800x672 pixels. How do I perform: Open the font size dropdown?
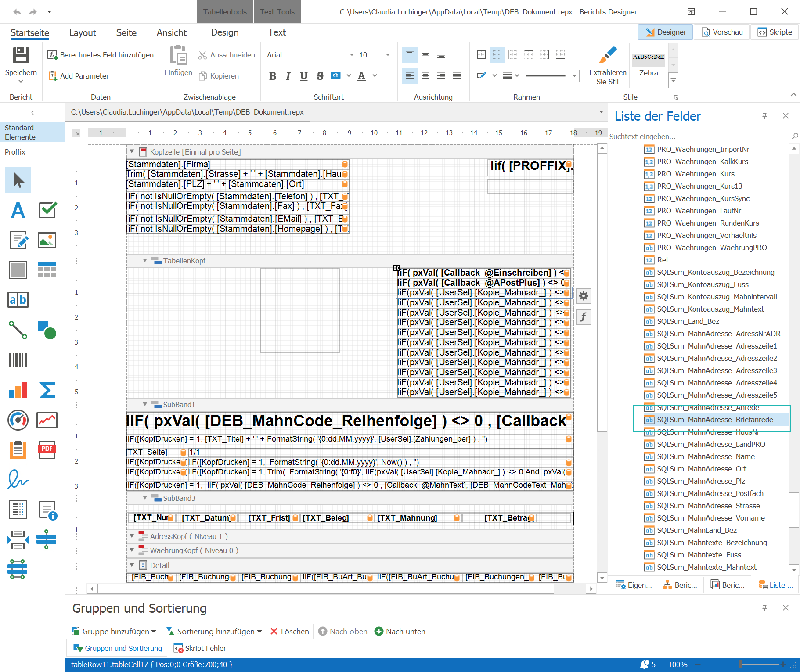[388, 55]
